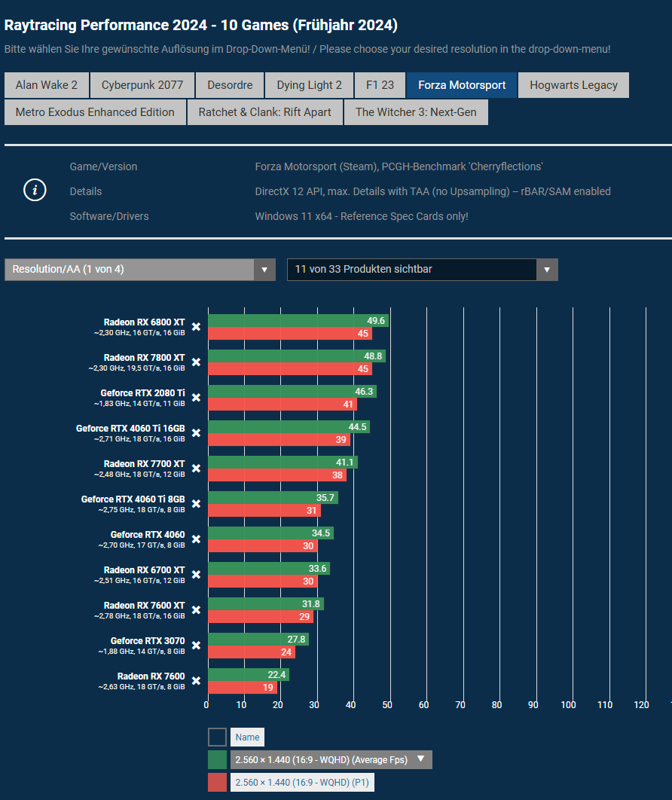This screenshot has width=672, height=800.
Task: Click the 49.6 green bar of RX 6800 XT
Action: coord(298,320)
